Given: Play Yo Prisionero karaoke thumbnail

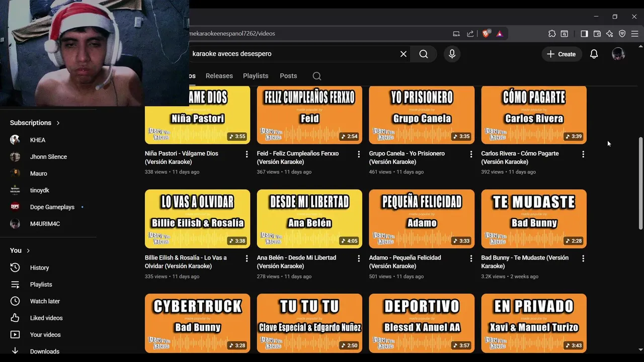Looking at the screenshot, I should coord(422,115).
